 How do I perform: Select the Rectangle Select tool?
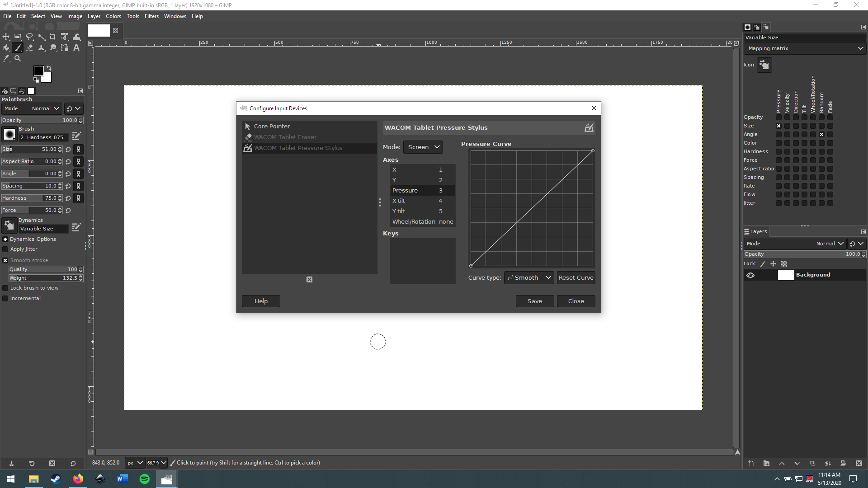[x=18, y=37]
